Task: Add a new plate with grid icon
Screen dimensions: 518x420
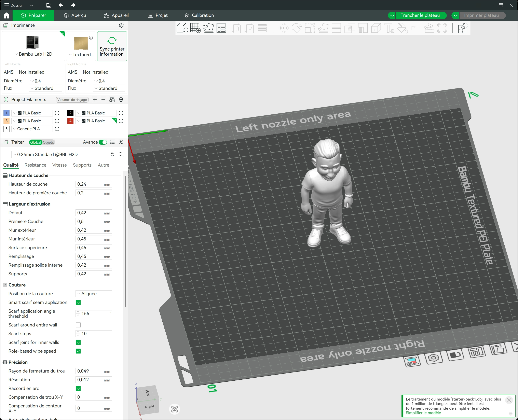Action: pos(195,28)
